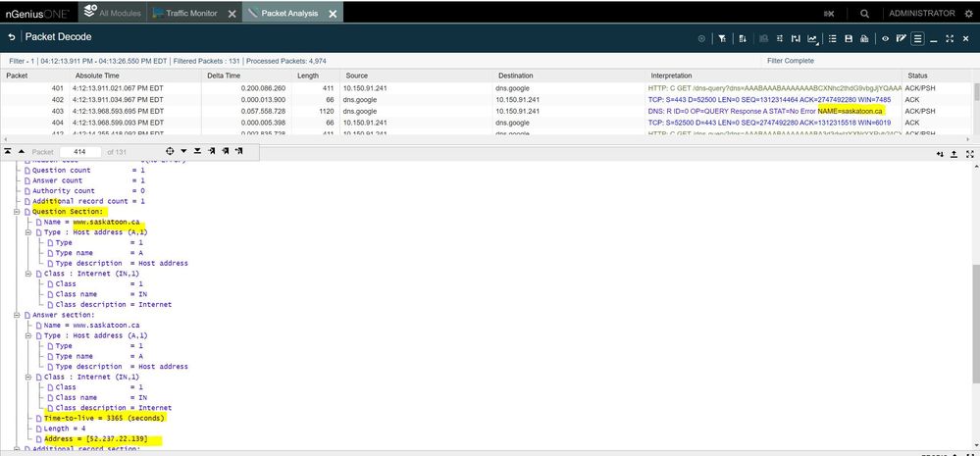Go to next packet down arrow
The height and width of the screenshot is (456, 980).
point(183,151)
